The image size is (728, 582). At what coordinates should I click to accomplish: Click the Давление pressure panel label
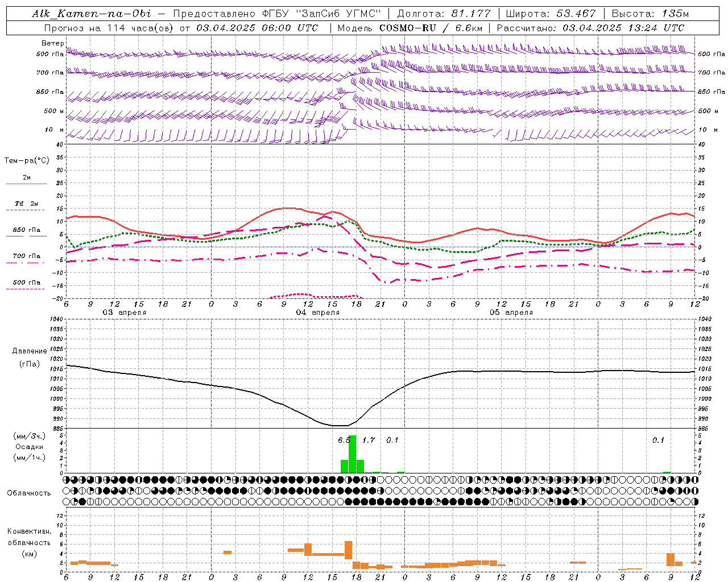pos(30,351)
